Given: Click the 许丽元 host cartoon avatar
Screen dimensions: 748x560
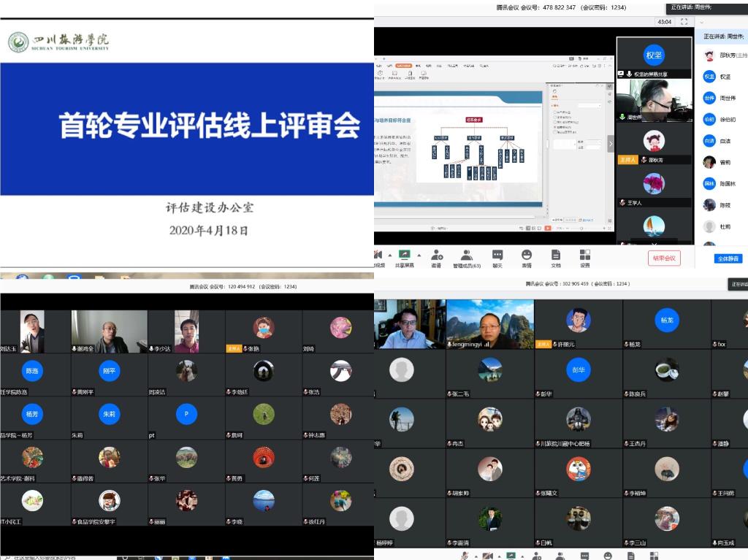Looking at the screenshot, I should (579, 320).
